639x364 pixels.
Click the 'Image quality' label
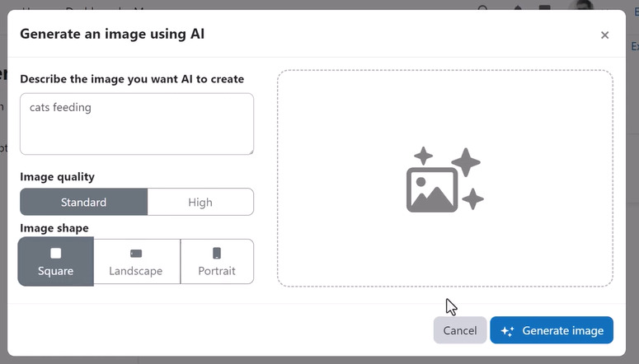click(x=57, y=176)
